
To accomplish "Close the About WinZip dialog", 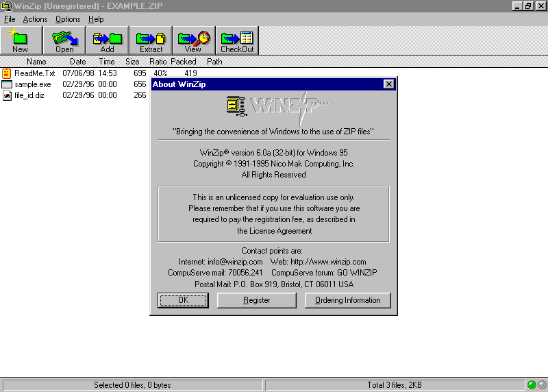I will click(x=388, y=84).
